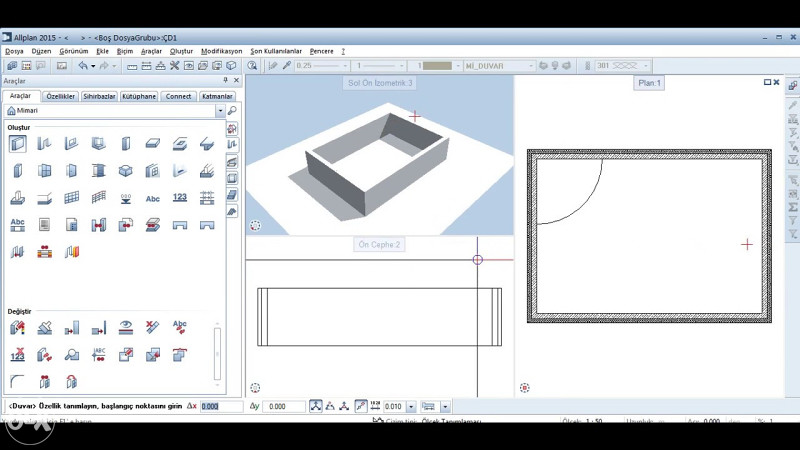800x450 pixels.
Task: Choose the 123 dimension tool
Action: (180, 197)
